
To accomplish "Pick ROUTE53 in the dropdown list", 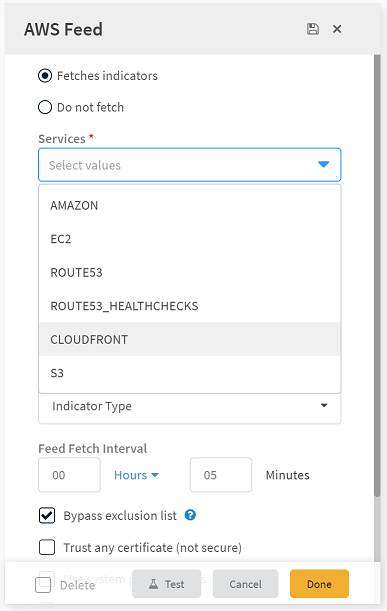I will tap(190, 272).
